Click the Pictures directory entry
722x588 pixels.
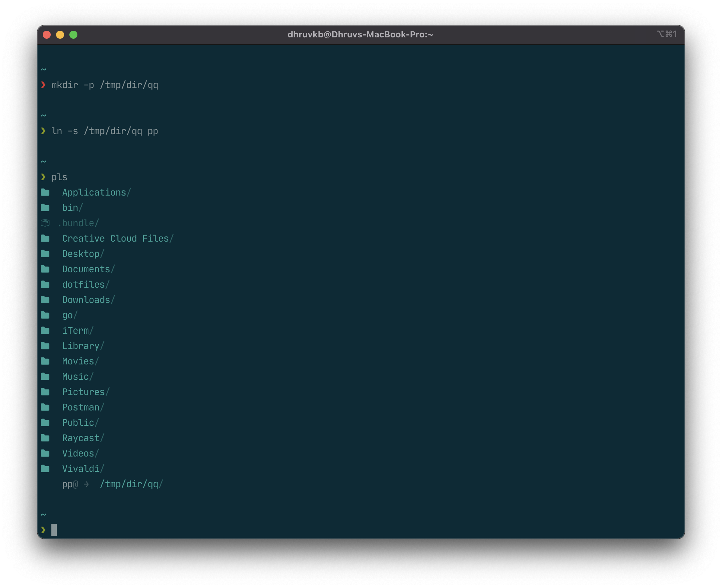click(83, 392)
